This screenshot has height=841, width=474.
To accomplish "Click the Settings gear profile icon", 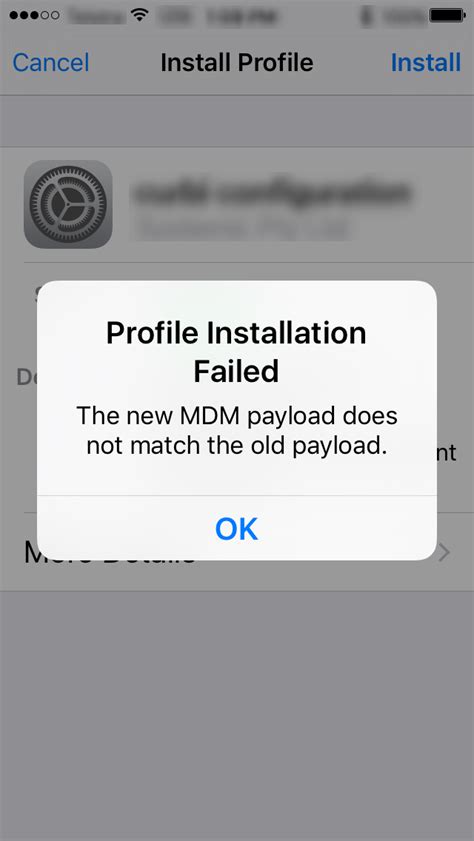I will (x=68, y=204).
